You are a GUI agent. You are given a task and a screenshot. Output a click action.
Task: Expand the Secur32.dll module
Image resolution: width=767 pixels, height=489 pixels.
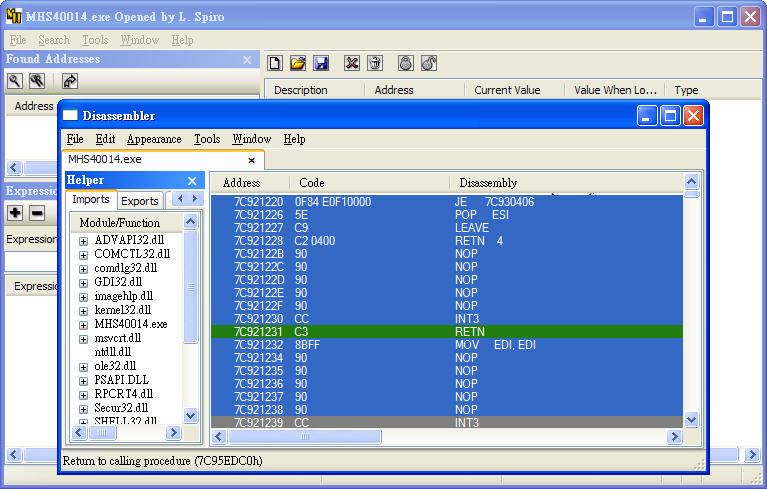click(x=83, y=409)
